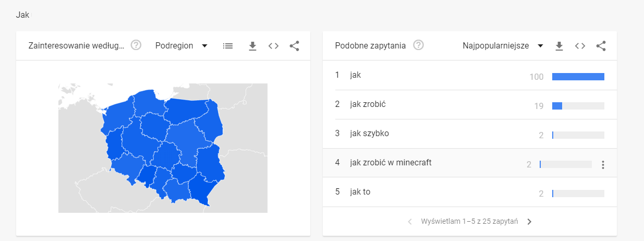Open help for Podobne zapytania
The height and width of the screenshot is (241, 644).
tap(418, 45)
